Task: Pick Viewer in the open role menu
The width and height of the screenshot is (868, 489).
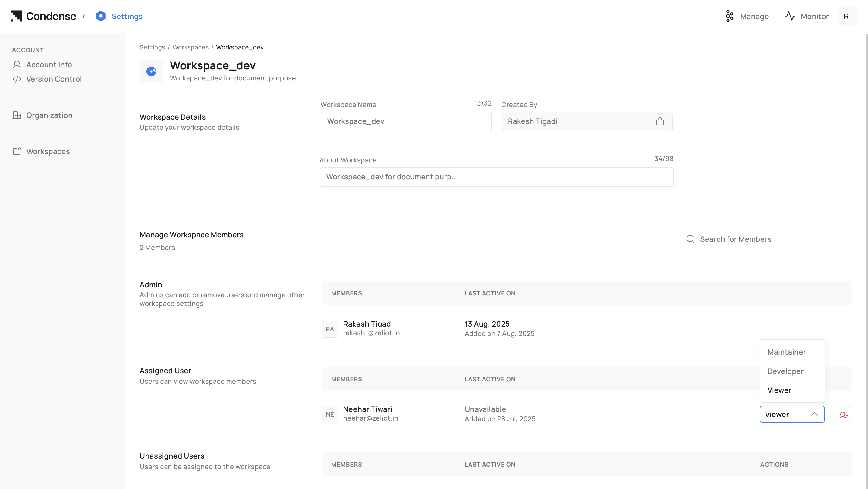Action: click(x=779, y=390)
